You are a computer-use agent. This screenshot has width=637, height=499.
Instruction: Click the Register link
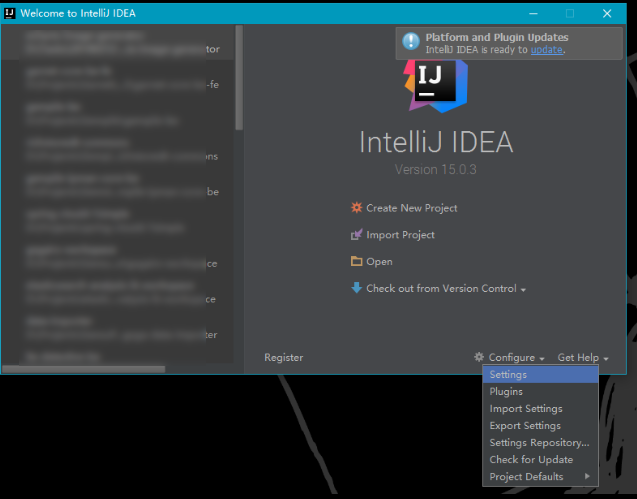coord(284,358)
